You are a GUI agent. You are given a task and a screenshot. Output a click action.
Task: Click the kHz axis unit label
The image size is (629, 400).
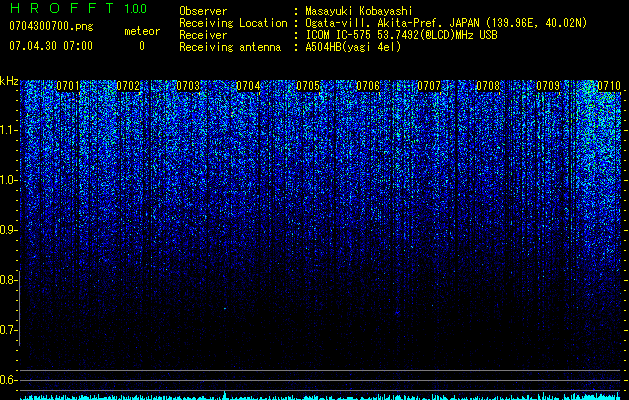tap(9, 81)
